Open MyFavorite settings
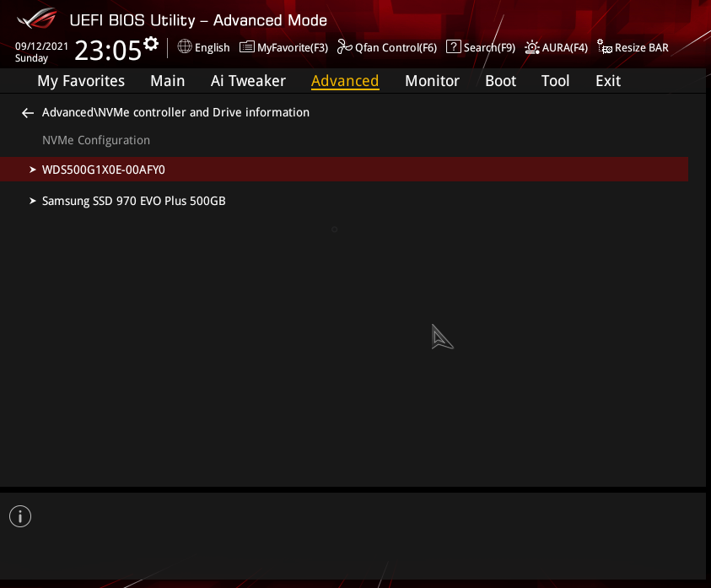The height and width of the screenshot is (588, 711). point(283,47)
